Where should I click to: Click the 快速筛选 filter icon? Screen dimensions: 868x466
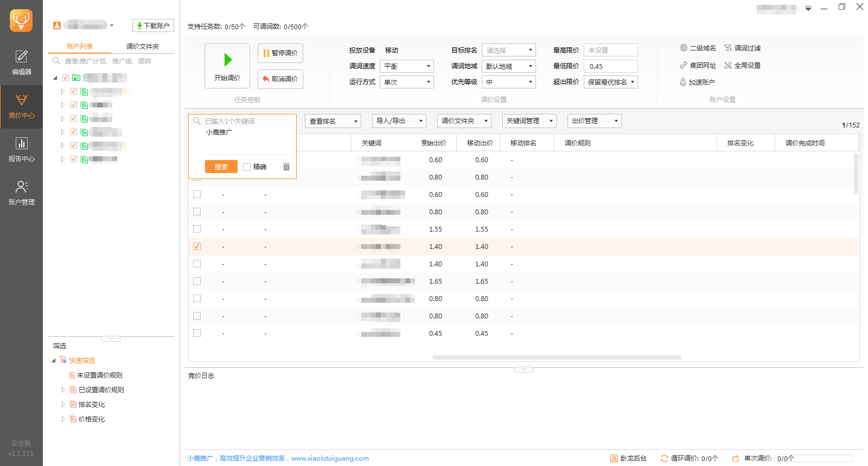tap(63, 361)
